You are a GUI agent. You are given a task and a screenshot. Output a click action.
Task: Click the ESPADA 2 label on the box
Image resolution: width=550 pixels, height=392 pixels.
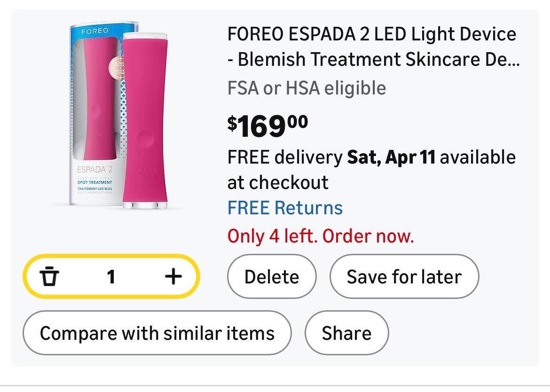click(x=94, y=170)
